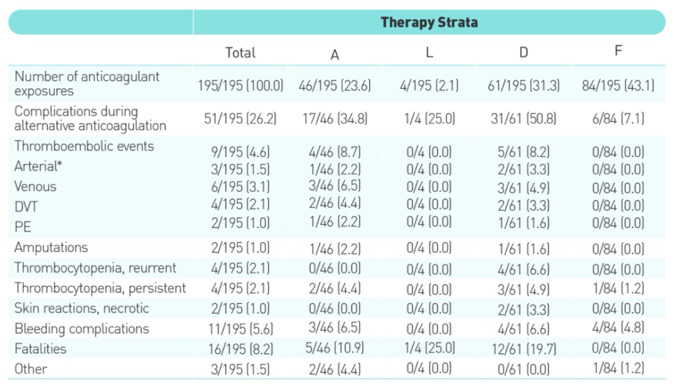Select the Other row label

(31, 369)
